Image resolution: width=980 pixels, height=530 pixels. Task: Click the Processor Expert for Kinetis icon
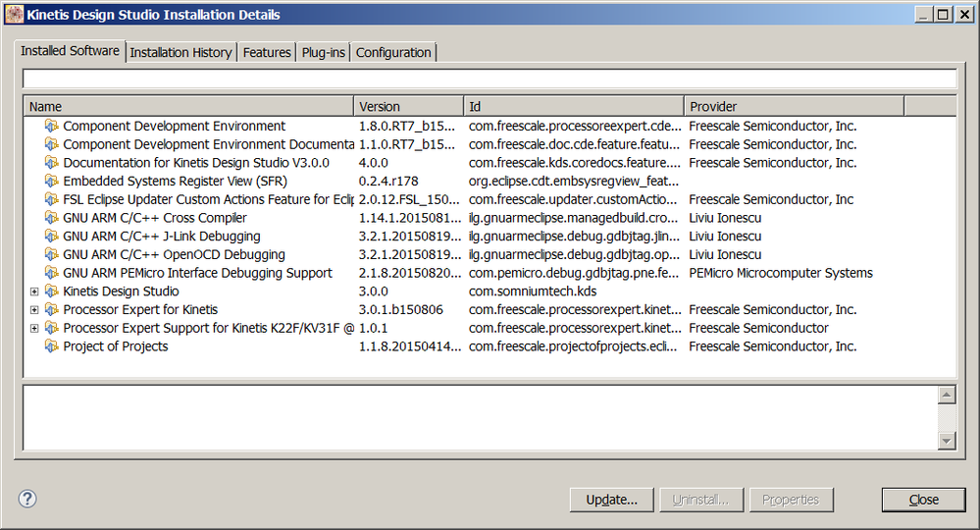click(51, 310)
